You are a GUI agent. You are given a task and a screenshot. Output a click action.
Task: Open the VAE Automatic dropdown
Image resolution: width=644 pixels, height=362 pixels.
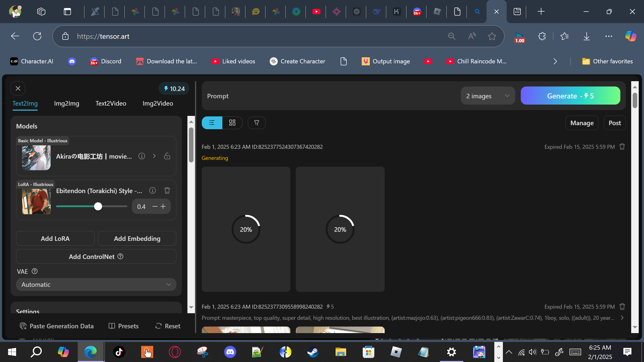point(96,285)
